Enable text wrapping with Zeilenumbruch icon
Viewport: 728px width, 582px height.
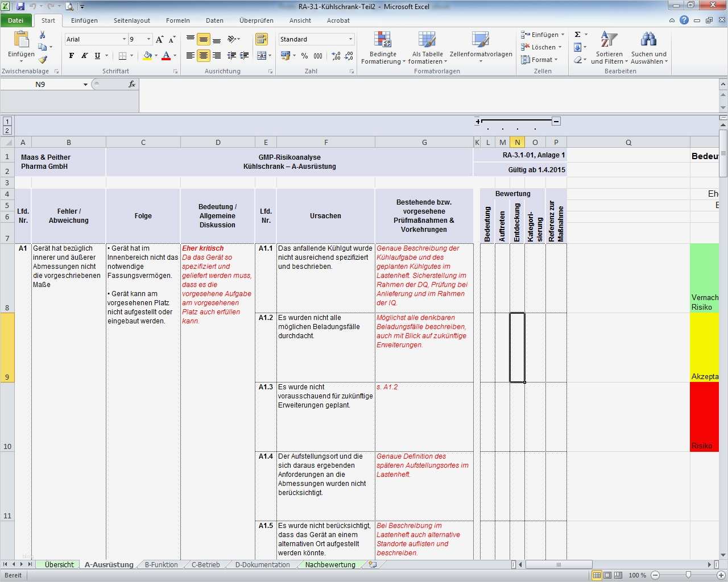tap(263, 39)
